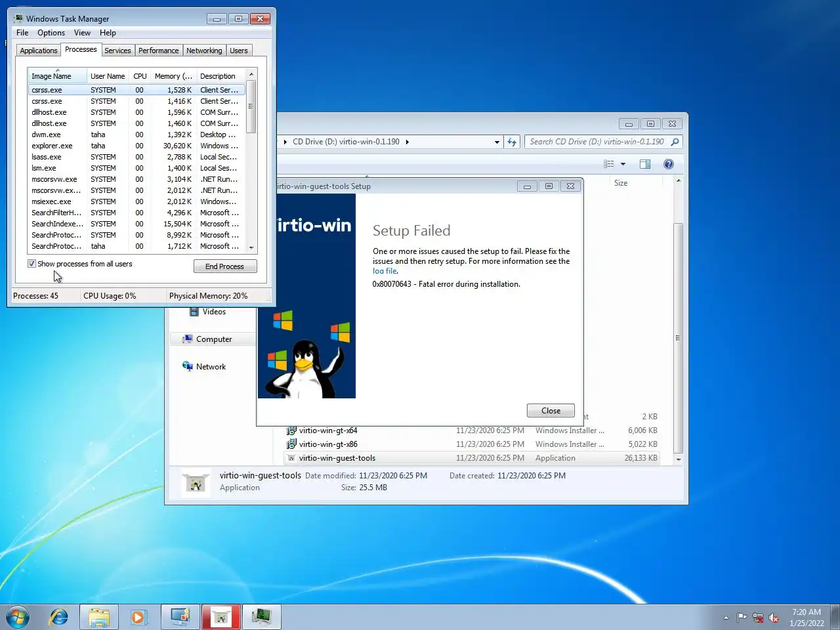Click the Task Manager title bar icon
This screenshot has width=840, height=630.
tap(18, 18)
